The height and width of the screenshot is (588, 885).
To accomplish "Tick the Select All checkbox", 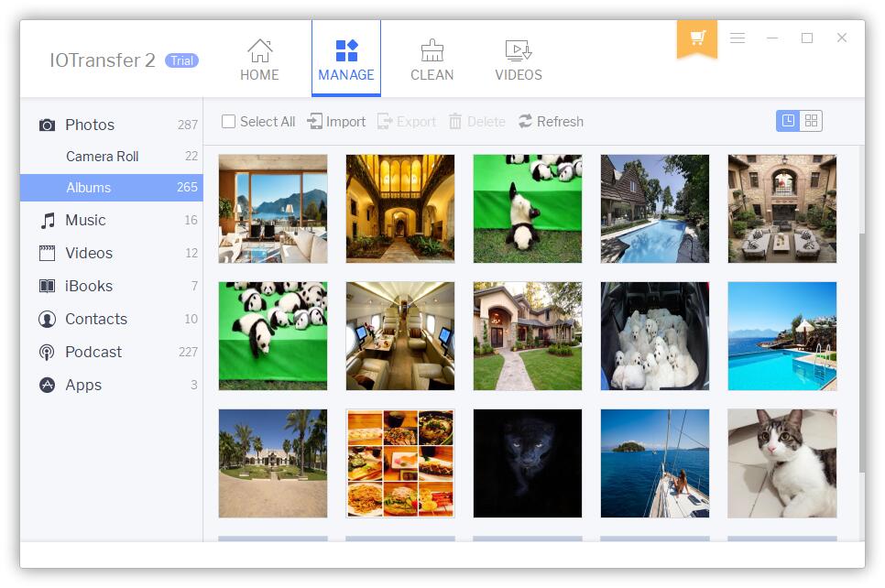I will [229, 122].
